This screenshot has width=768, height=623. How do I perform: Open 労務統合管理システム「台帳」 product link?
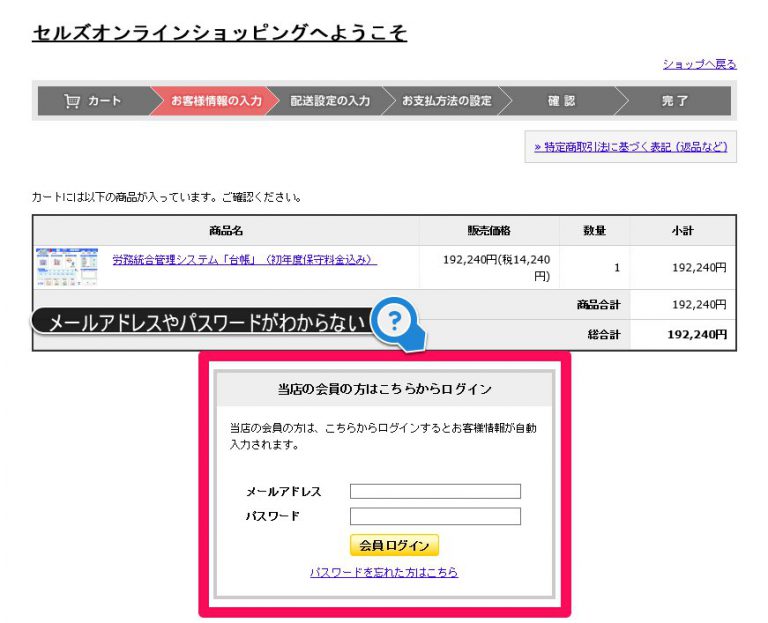pos(245,260)
